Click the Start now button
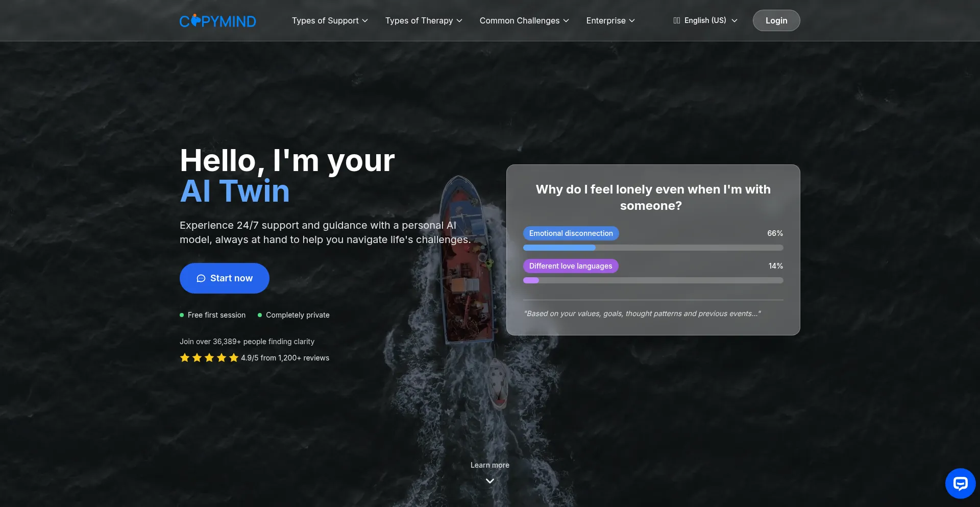This screenshot has width=980, height=507. point(225,278)
